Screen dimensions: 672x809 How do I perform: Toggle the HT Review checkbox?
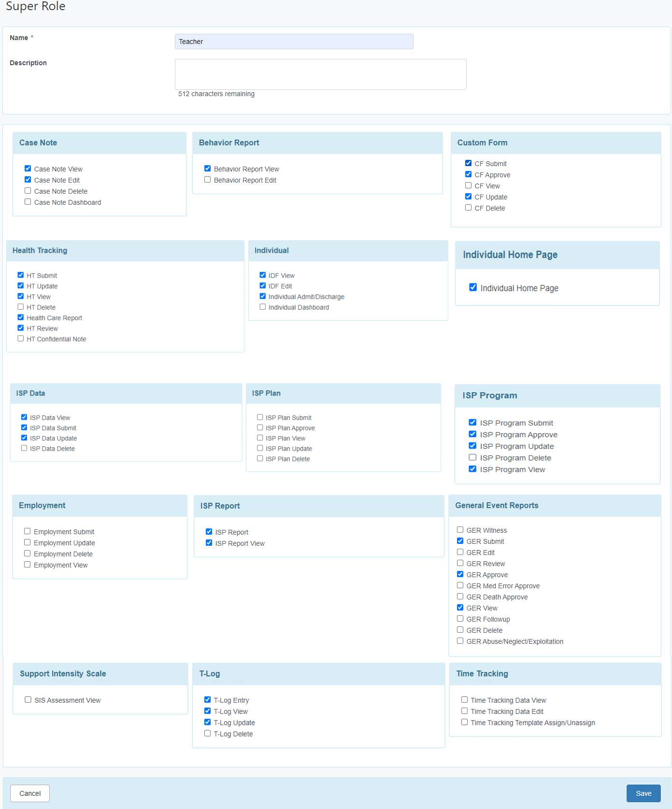click(x=20, y=328)
